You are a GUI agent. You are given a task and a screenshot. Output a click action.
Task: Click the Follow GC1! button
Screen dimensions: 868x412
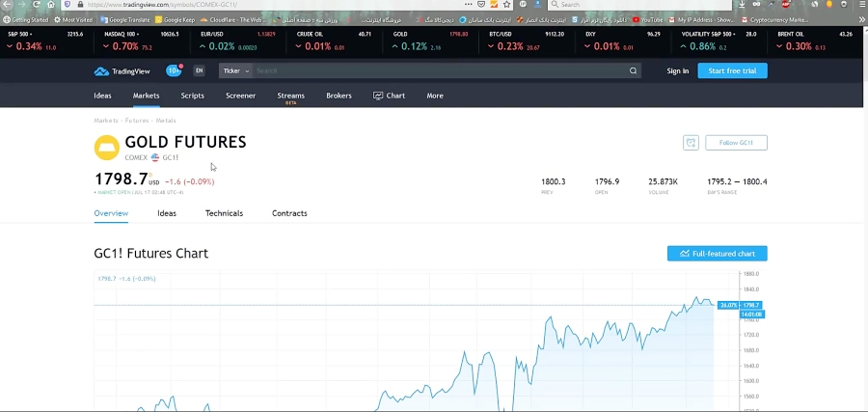coord(736,143)
